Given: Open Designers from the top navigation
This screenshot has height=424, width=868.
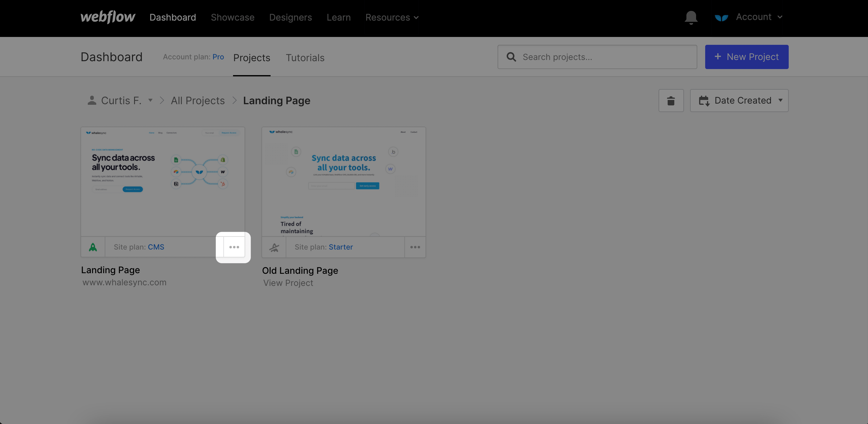Looking at the screenshot, I should coord(291,17).
